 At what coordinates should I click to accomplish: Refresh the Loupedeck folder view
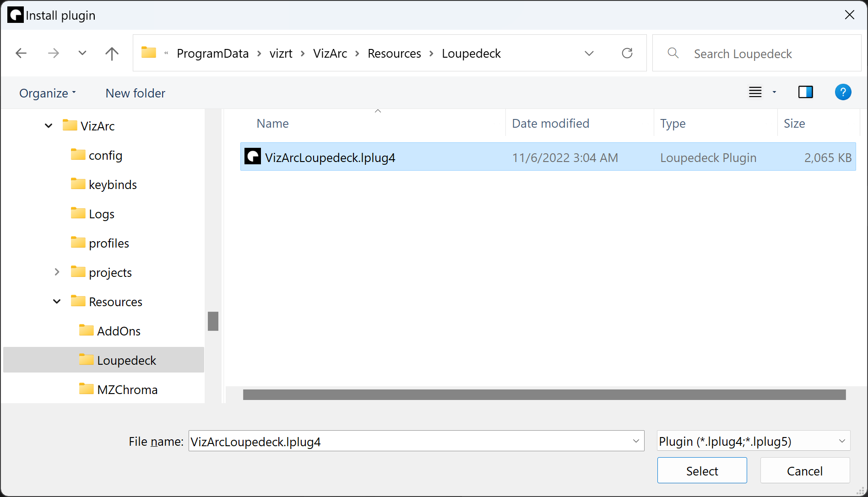click(627, 53)
